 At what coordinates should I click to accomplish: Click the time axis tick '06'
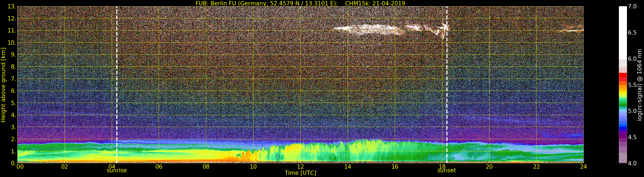click(159, 167)
